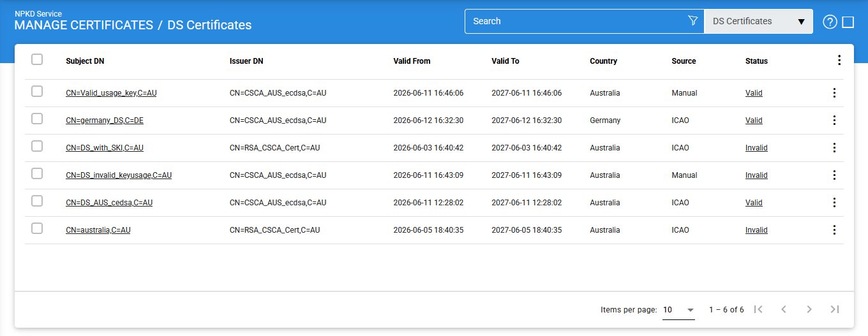Image resolution: width=868 pixels, height=336 pixels.
Task: Sort by Valid From column header
Action: tap(412, 61)
